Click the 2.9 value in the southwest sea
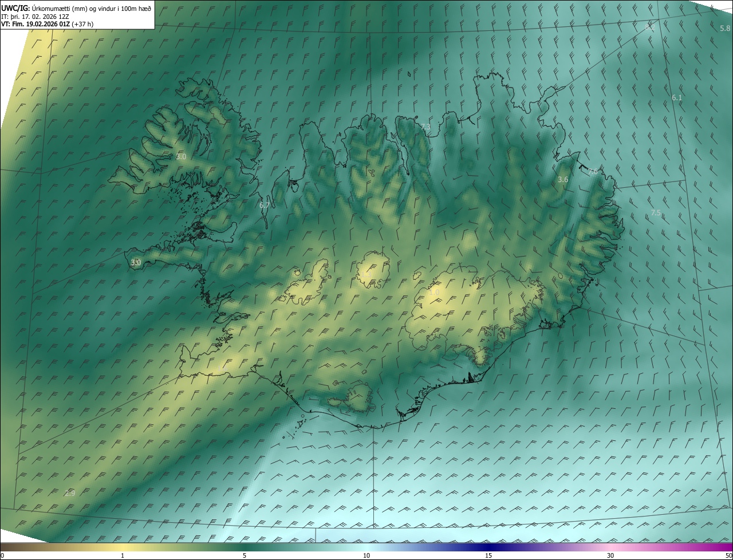 tap(70, 493)
